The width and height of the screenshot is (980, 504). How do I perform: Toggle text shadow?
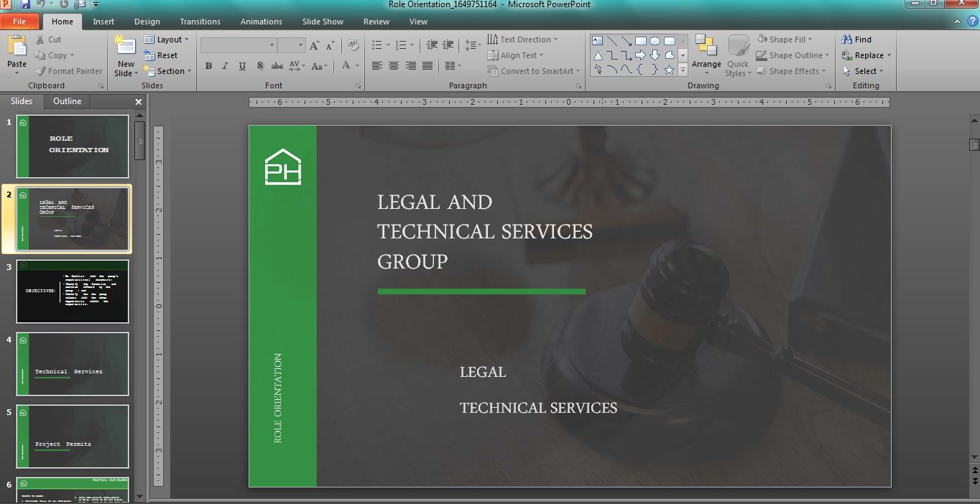point(259,66)
